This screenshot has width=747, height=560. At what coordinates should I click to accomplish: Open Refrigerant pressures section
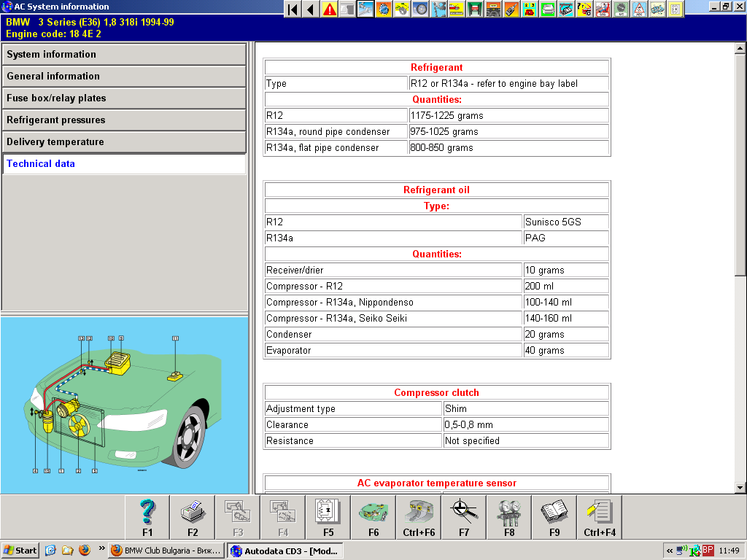[x=124, y=120]
